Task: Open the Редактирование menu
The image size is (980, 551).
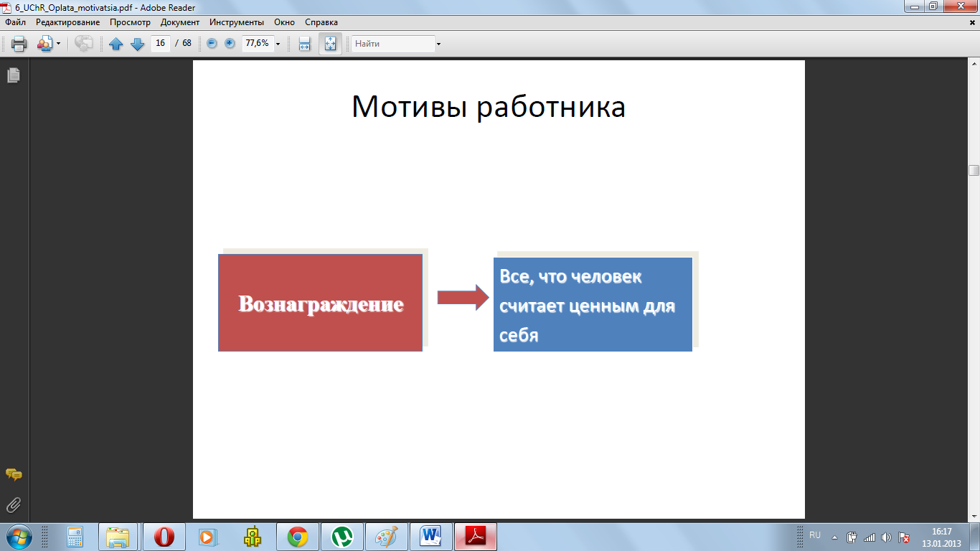Action: coord(68,22)
